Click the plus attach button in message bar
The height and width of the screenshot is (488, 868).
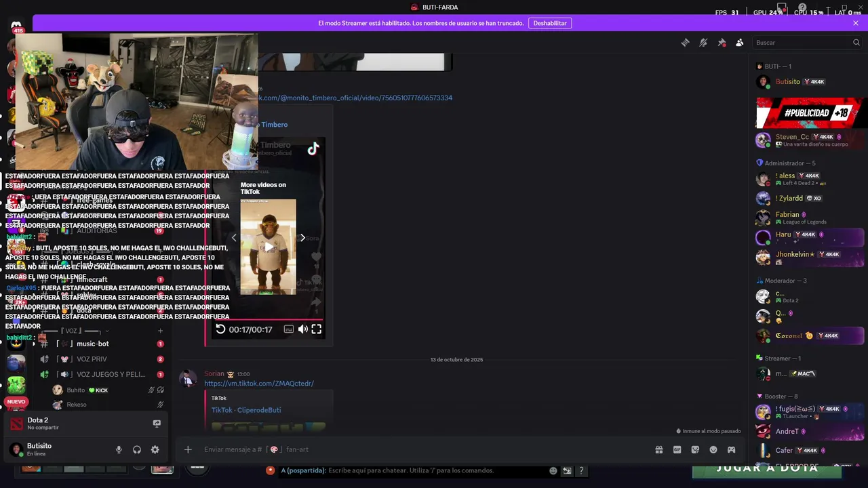[x=188, y=449]
